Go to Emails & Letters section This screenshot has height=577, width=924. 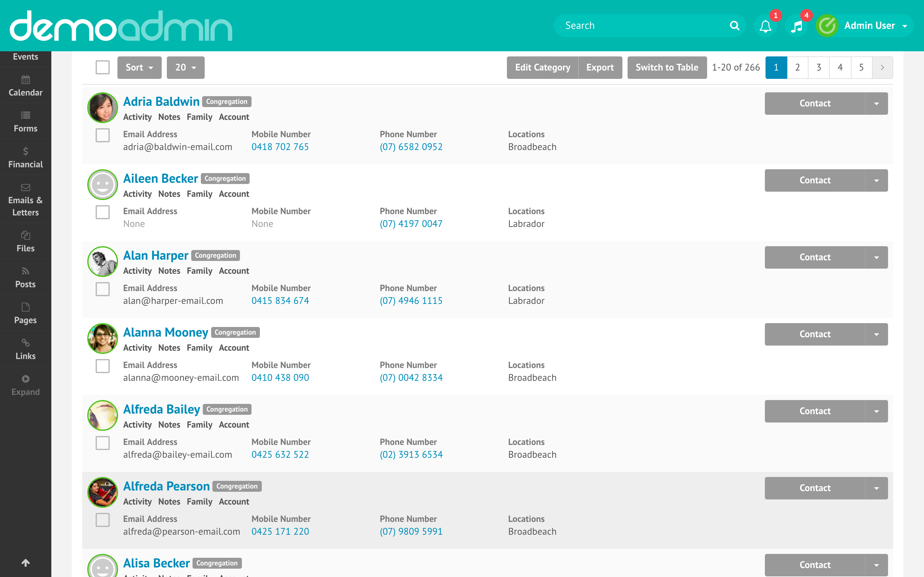tap(26, 200)
